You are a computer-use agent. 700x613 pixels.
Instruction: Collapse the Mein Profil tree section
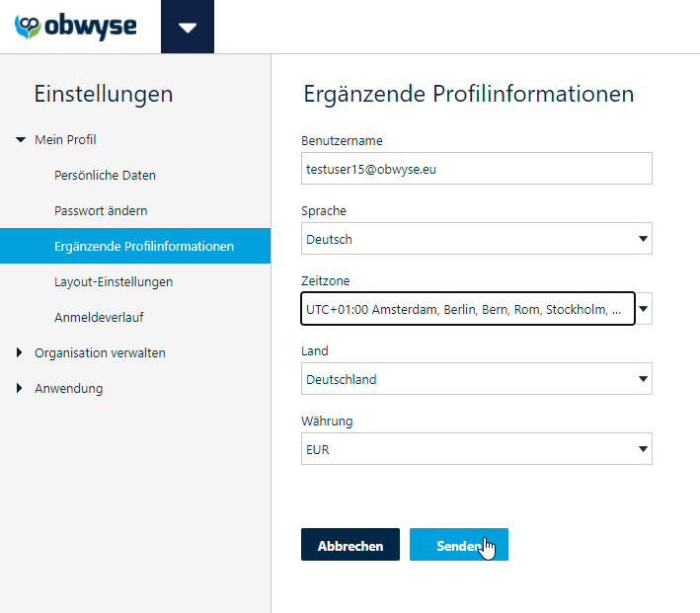click(x=21, y=140)
